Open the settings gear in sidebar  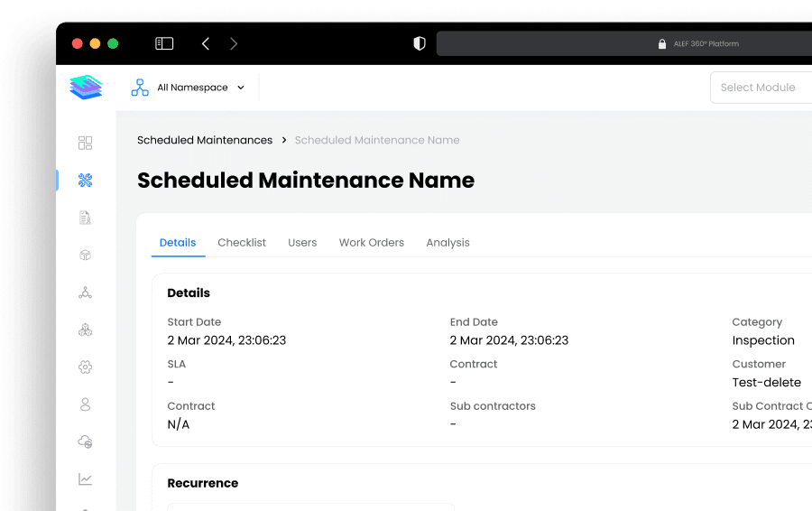pyautogui.click(x=86, y=367)
